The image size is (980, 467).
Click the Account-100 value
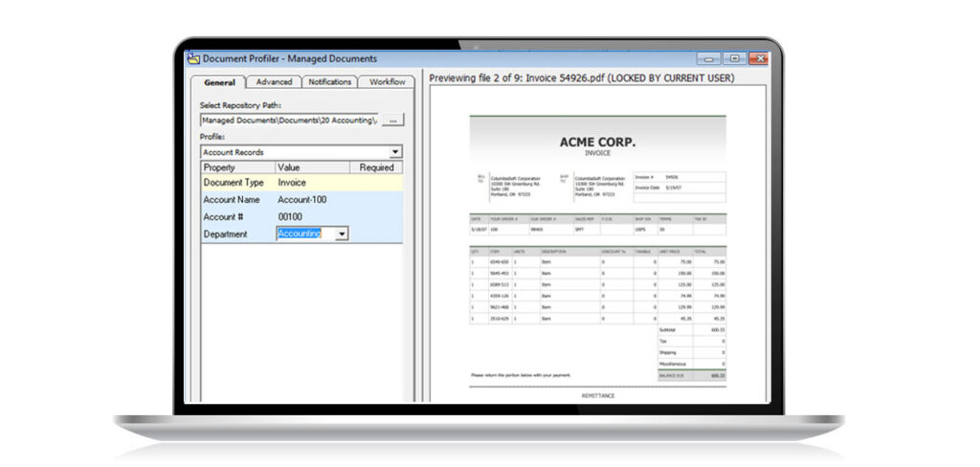point(302,200)
